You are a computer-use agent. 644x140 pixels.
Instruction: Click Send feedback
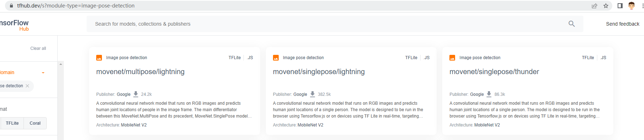(x=623, y=24)
